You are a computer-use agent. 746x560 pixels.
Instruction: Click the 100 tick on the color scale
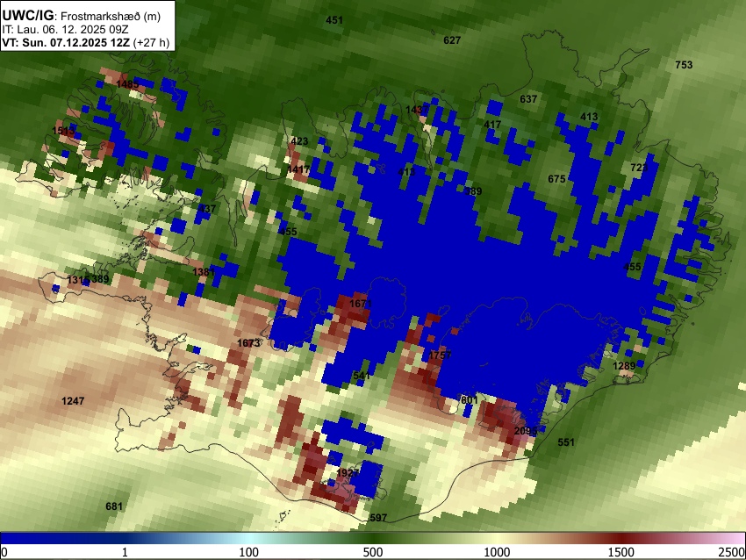tap(248, 552)
